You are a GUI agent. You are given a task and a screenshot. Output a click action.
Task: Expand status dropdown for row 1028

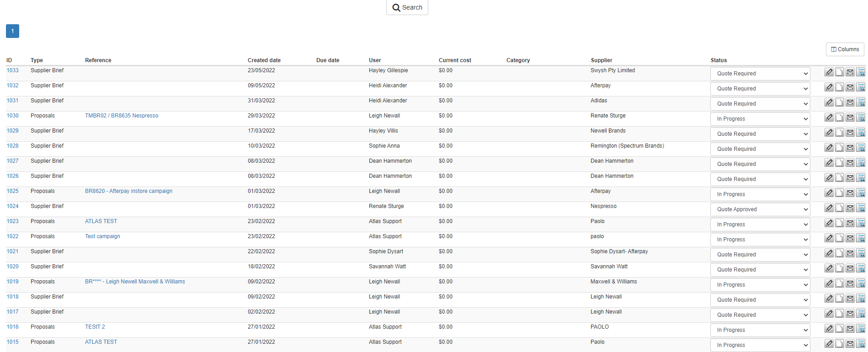click(760, 149)
